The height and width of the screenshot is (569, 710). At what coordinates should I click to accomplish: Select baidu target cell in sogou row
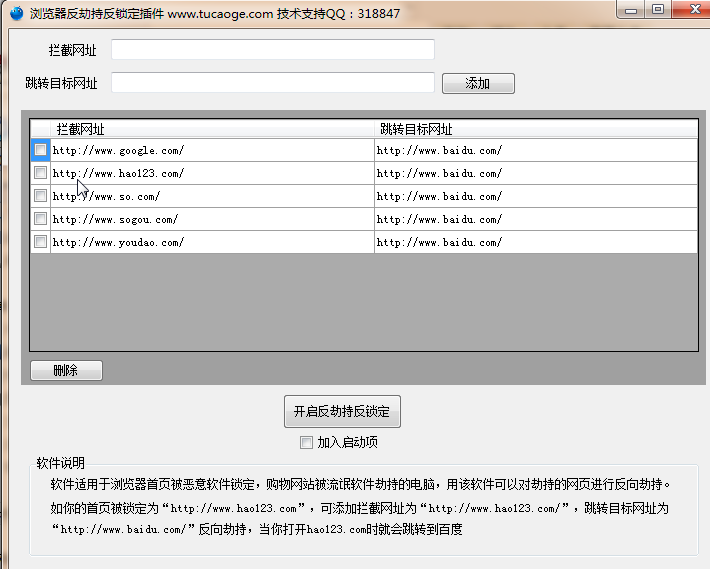pyautogui.click(x=536, y=219)
